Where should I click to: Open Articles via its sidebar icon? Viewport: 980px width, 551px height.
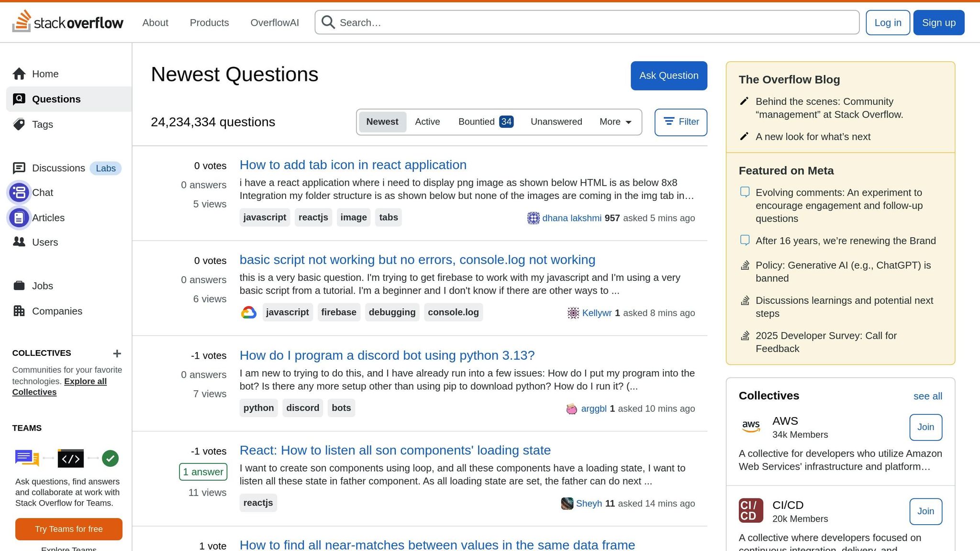coord(19,218)
